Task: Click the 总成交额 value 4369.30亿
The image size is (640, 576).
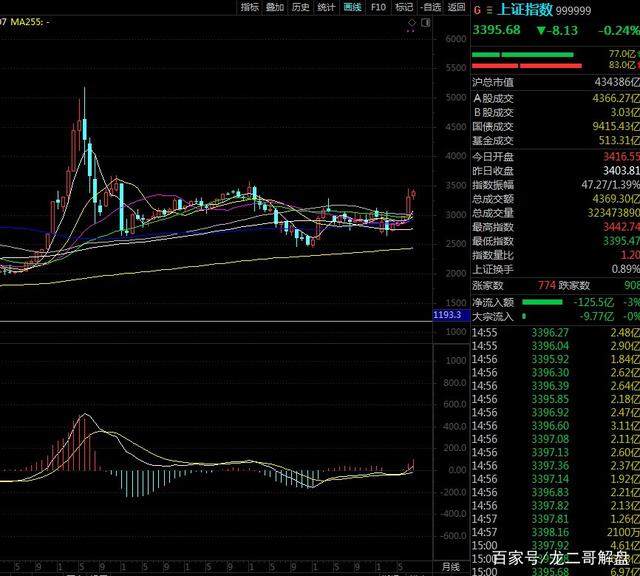Action: 616,199
